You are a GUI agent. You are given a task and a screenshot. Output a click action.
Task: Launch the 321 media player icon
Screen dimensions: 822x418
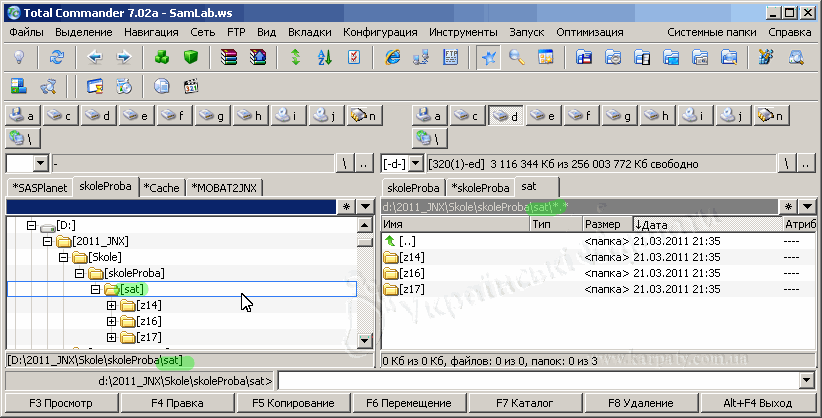(191, 86)
